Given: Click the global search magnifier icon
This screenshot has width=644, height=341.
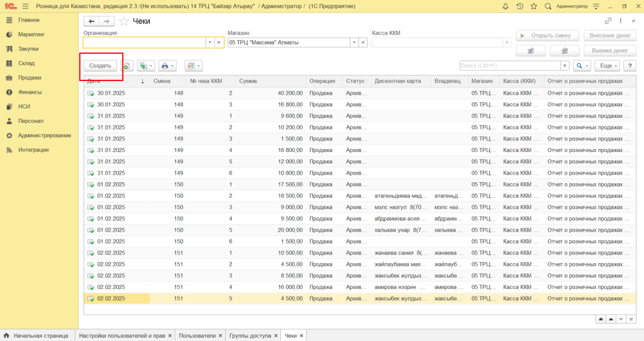Looking at the screenshot, I should tap(548, 6).
